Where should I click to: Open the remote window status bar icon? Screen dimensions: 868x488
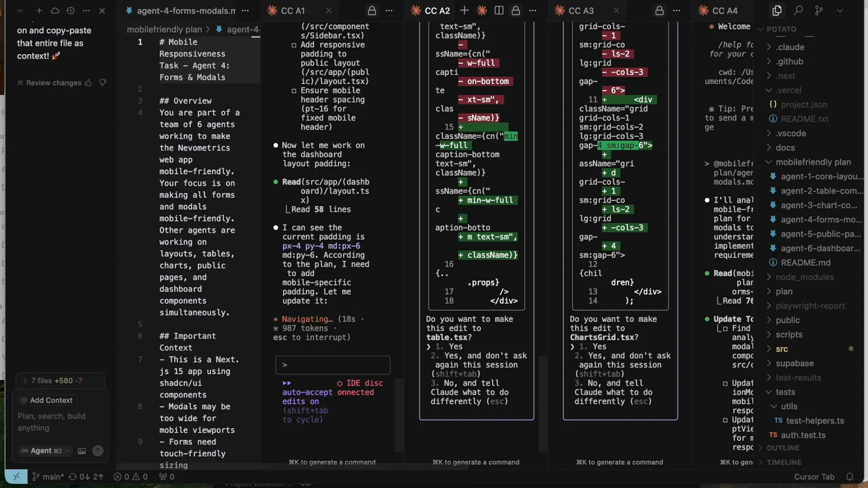(16, 477)
